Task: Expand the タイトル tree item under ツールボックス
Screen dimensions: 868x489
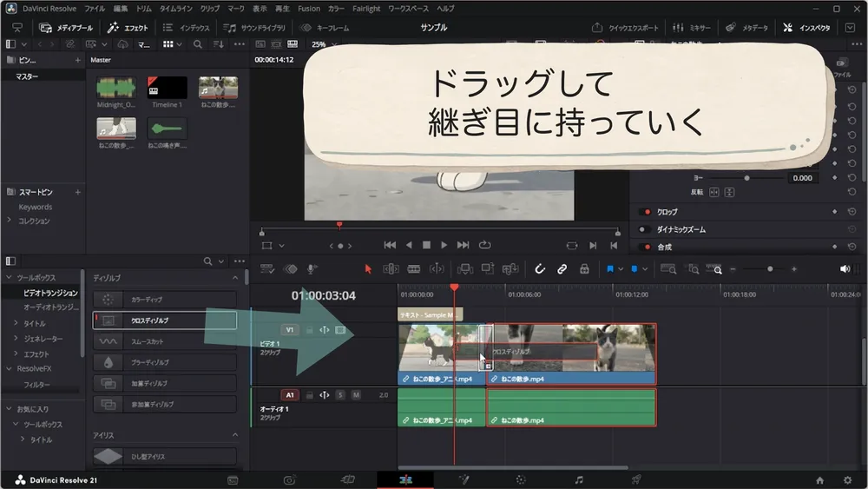Action: click(16, 323)
